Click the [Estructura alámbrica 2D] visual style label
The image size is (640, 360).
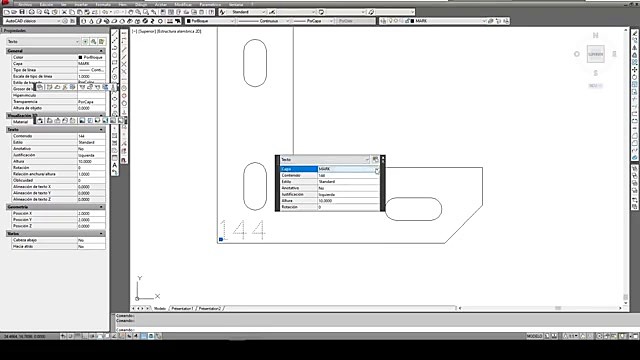(x=179, y=31)
